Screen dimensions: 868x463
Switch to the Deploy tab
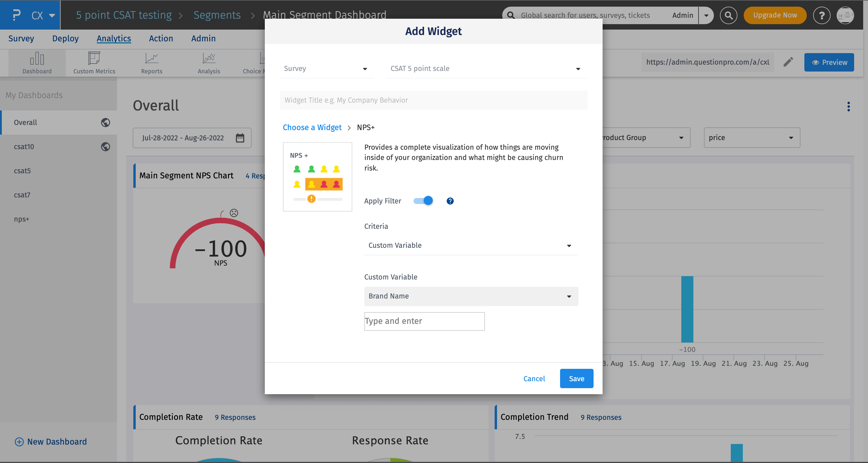(x=65, y=38)
